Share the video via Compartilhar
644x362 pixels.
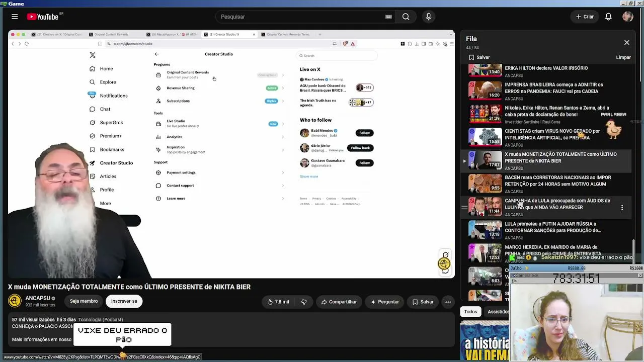pos(339,302)
